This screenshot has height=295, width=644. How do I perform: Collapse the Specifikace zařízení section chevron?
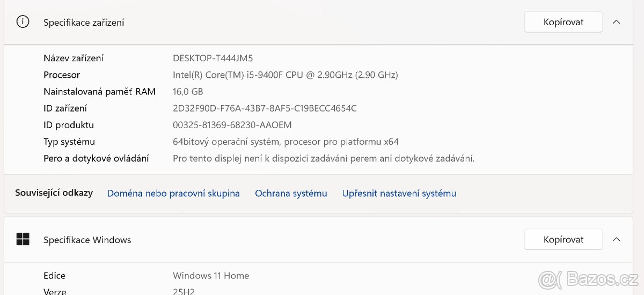pyautogui.click(x=617, y=22)
